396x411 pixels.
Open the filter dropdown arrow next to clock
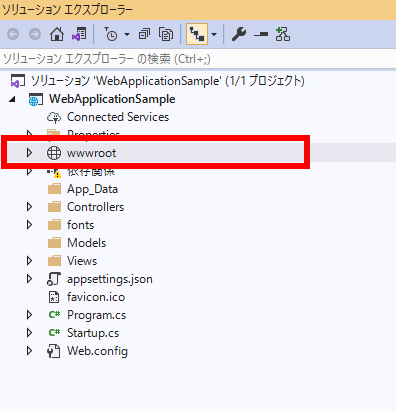(x=127, y=34)
